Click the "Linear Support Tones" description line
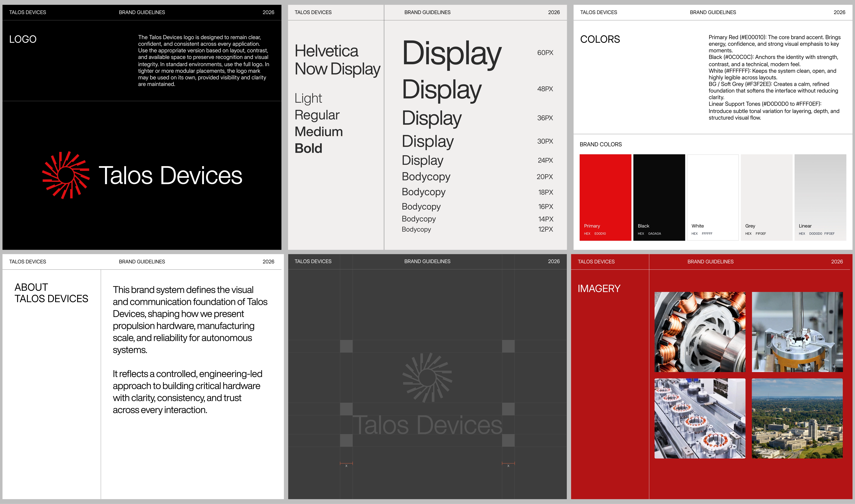Image resolution: width=855 pixels, height=504 pixels. click(x=774, y=111)
